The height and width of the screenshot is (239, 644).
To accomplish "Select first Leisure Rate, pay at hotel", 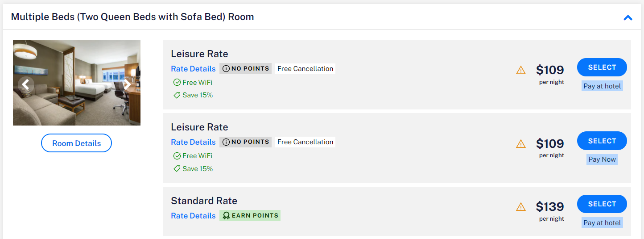I will 602,67.
